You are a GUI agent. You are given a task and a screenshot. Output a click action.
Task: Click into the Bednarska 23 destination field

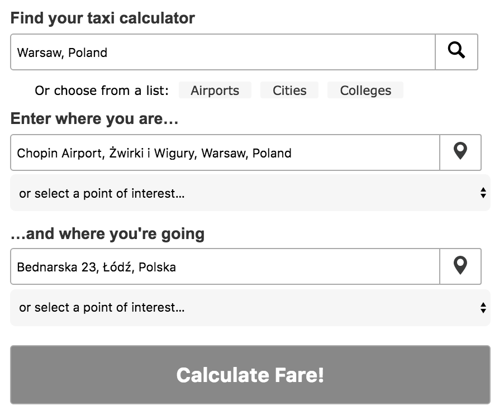225,266
